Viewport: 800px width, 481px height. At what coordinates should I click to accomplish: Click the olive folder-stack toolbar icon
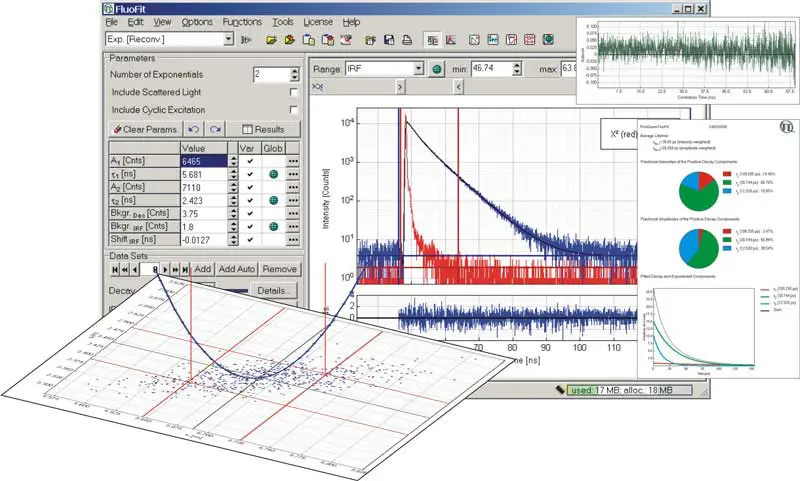pyautogui.click(x=370, y=39)
